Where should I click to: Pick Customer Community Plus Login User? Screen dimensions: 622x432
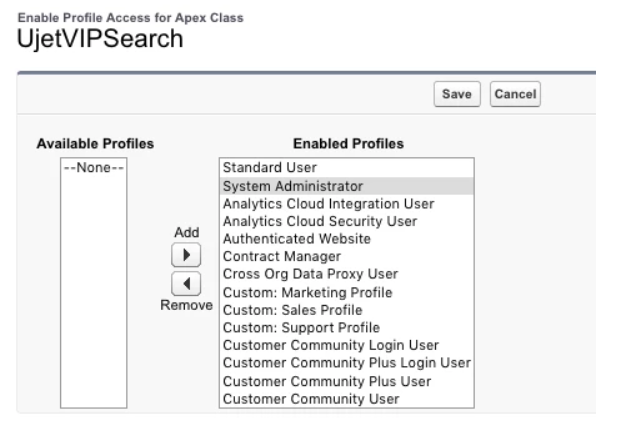click(x=345, y=363)
